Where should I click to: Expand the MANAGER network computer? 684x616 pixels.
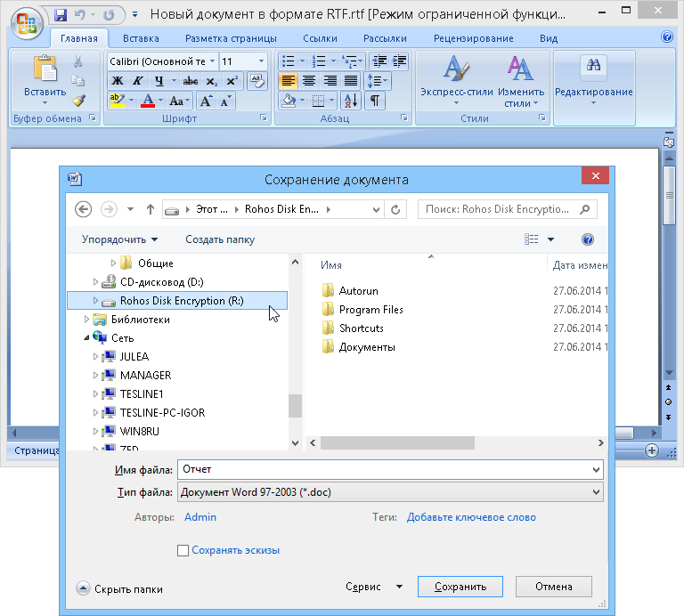[x=95, y=376]
